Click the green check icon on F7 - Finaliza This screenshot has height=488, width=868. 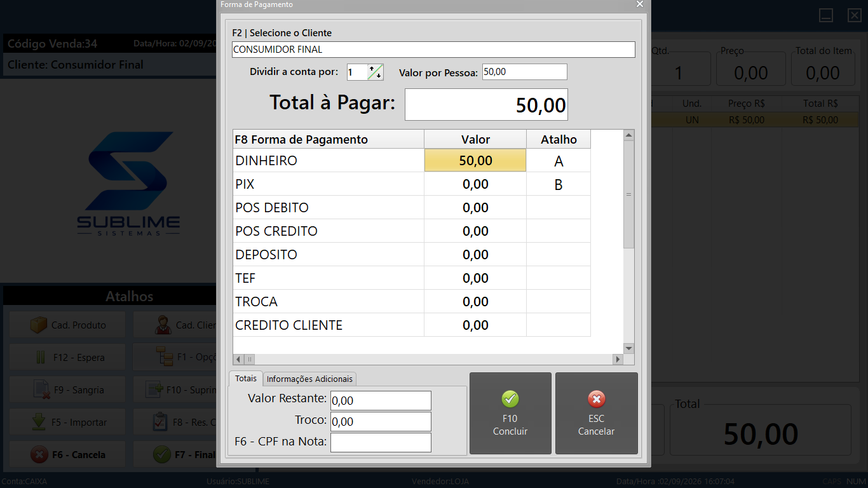pos(163,455)
